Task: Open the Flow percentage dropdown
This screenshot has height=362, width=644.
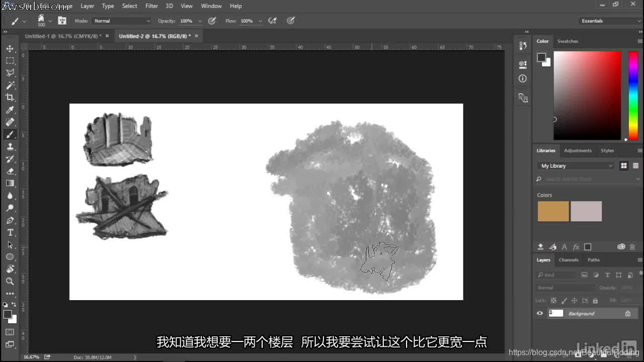Action: [x=260, y=21]
